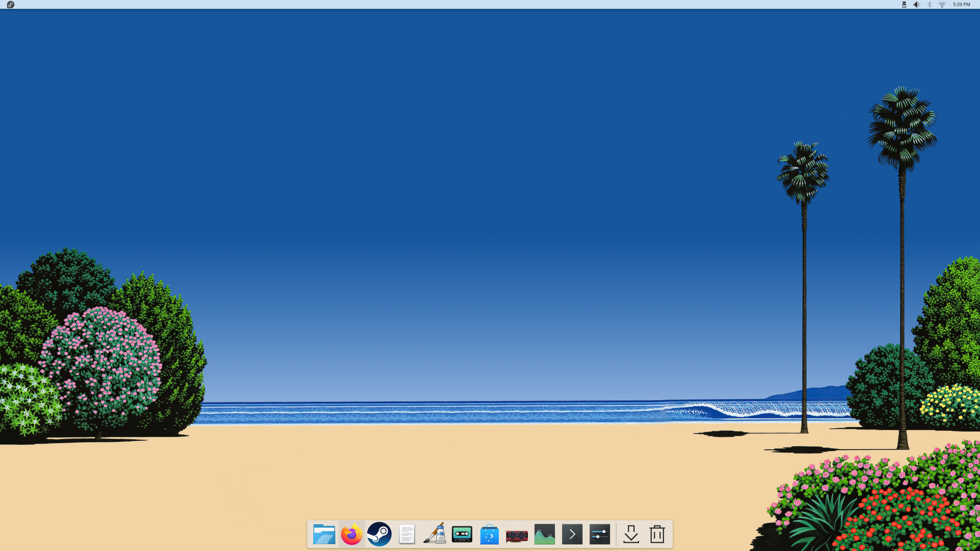Screen dimensions: 980x551
Task: Open the Dolphin file manager from dock
Action: (x=324, y=534)
